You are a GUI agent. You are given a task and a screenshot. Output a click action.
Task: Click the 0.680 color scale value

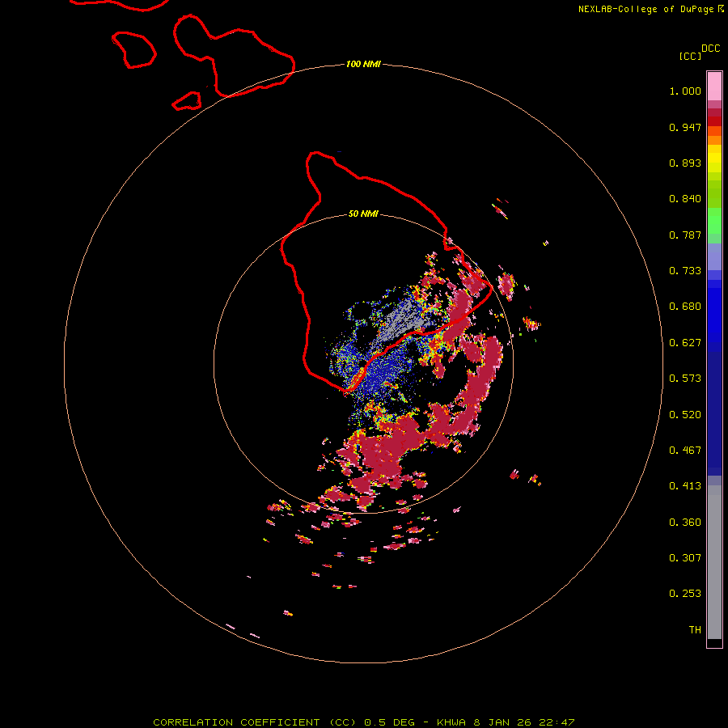(x=685, y=307)
